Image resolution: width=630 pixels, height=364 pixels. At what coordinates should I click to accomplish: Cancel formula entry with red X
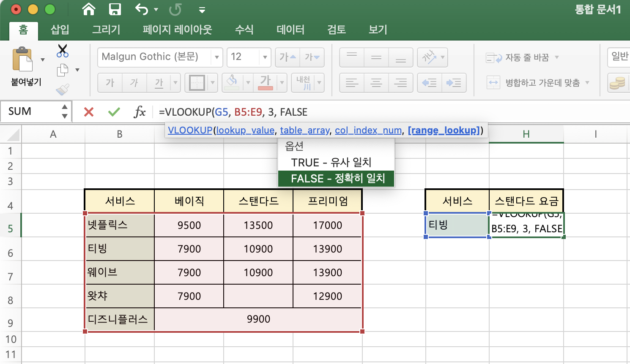click(89, 112)
